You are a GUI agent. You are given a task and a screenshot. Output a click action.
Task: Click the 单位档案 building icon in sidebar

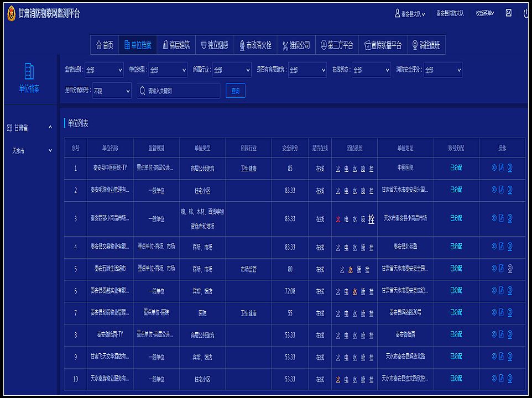pyautogui.click(x=29, y=71)
